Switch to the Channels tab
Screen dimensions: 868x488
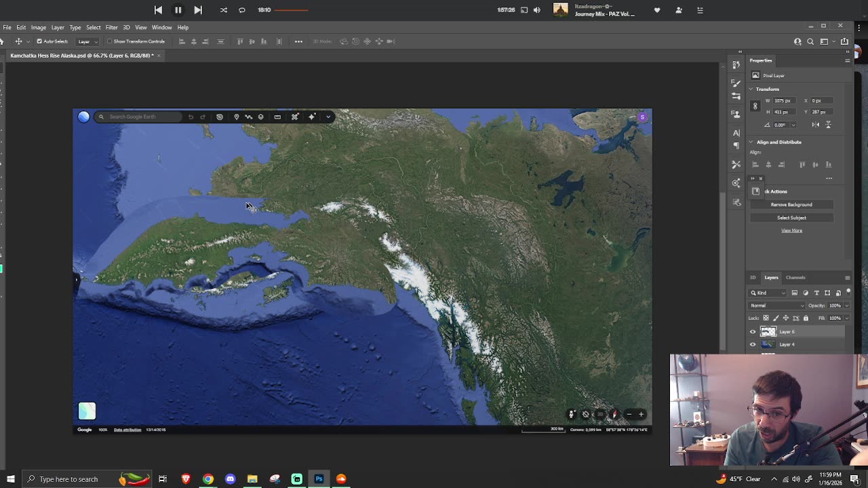(x=795, y=277)
